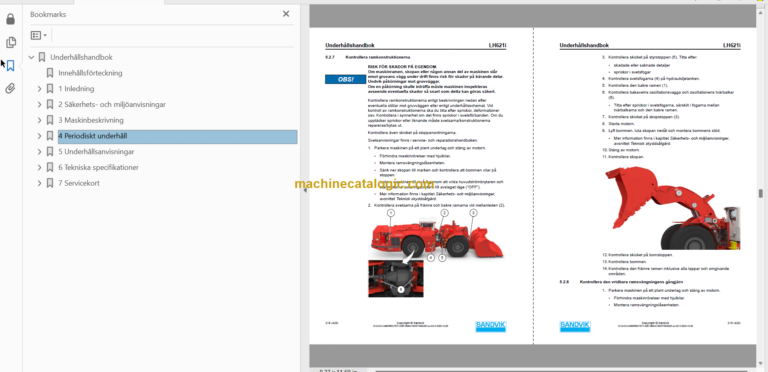Select the Underhållshandbok root bookmark
Screen dimensions: 768x372
(x=81, y=57)
